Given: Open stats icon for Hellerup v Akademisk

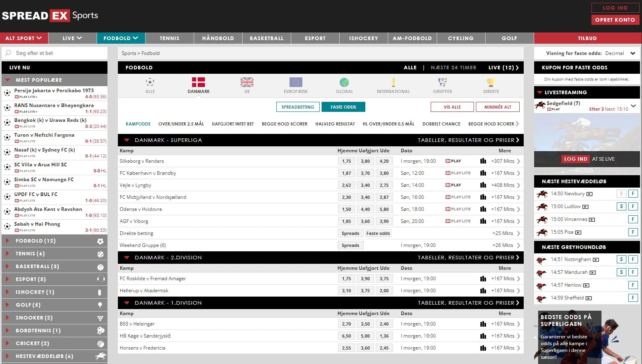Looking at the screenshot, I should 483,291.
